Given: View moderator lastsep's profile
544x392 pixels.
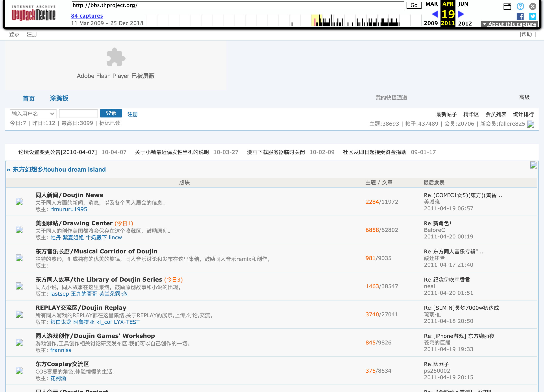Looking at the screenshot, I should coord(59,294).
